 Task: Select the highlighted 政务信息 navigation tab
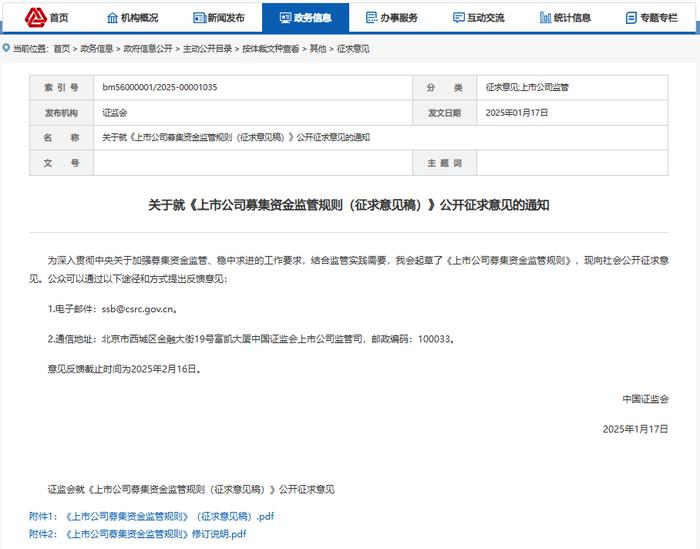[305, 18]
